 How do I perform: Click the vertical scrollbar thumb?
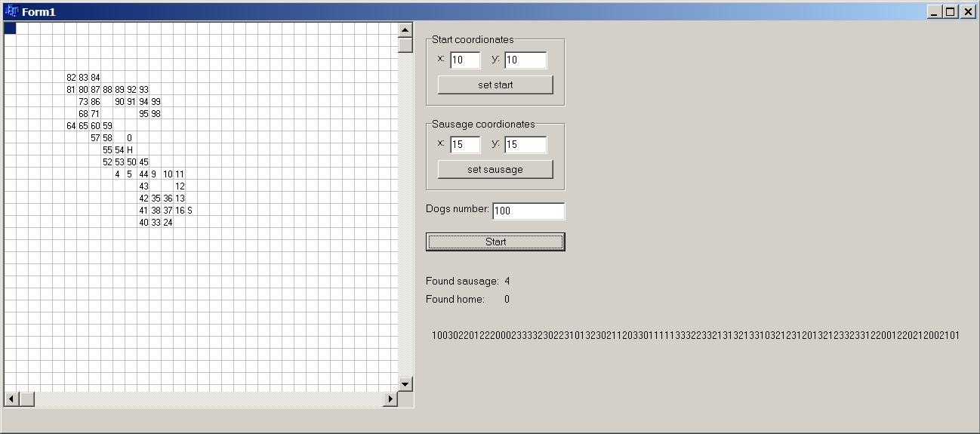point(405,45)
